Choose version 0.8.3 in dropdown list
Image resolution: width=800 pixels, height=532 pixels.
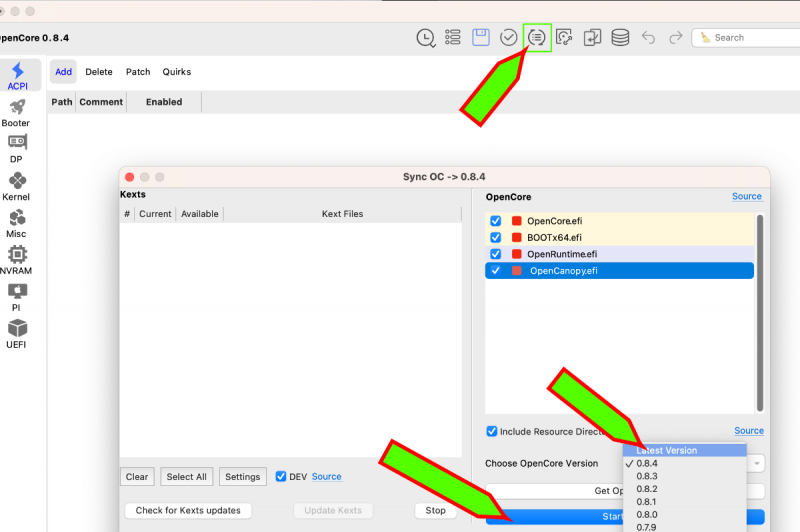(x=685, y=476)
